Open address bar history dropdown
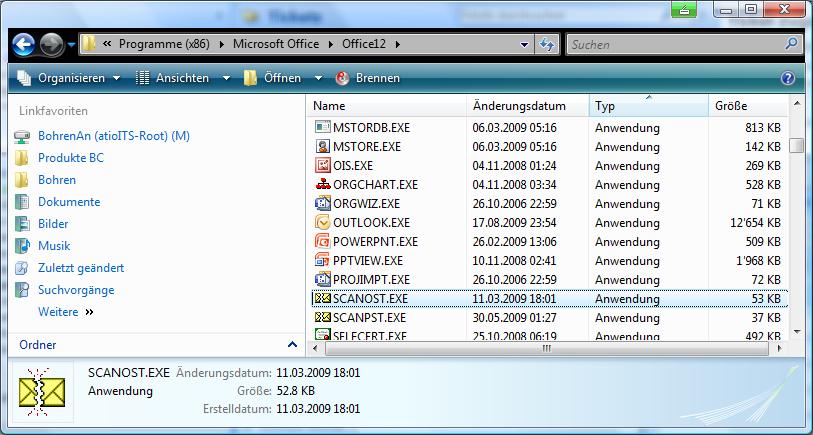813x435 pixels. pos(525,45)
